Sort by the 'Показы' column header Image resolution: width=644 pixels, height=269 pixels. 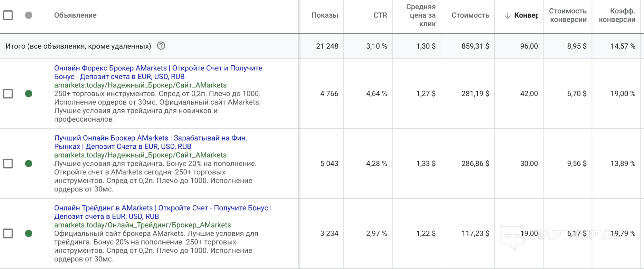[x=325, y=15]
